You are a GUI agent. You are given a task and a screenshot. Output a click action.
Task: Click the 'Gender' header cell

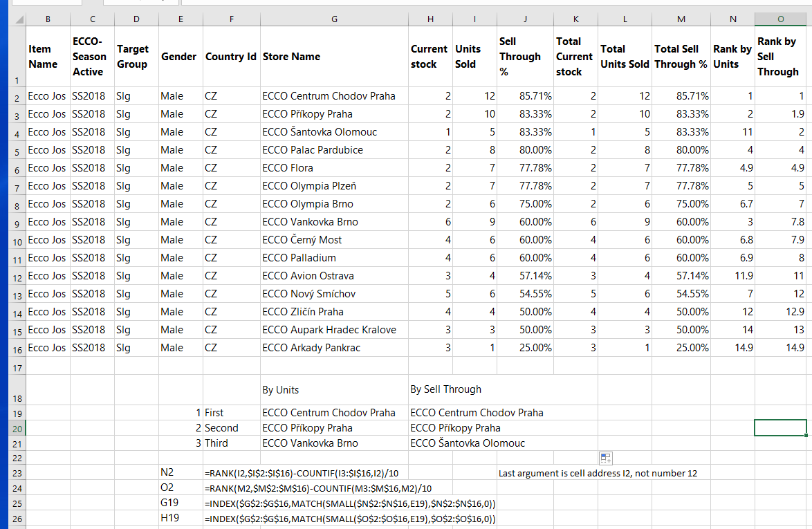[181, 57]
